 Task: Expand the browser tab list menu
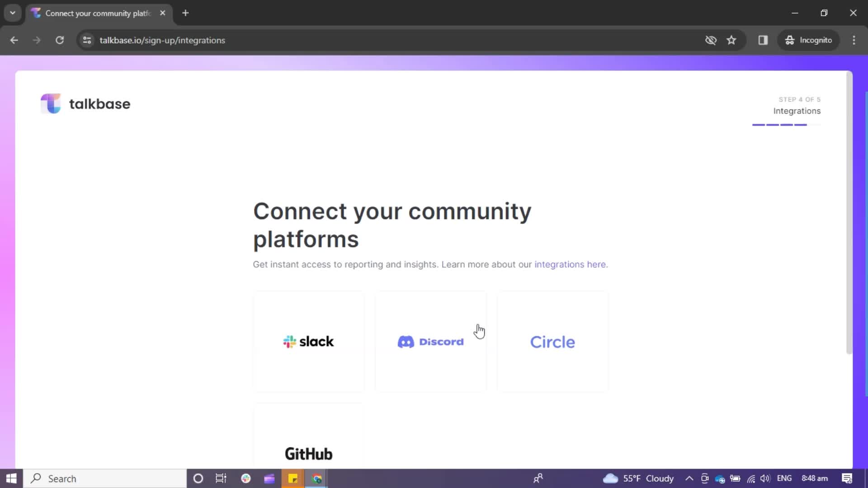(12, 13)
